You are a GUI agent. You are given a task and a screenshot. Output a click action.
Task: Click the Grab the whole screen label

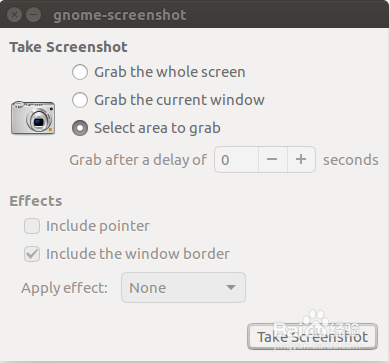point(170,72)
